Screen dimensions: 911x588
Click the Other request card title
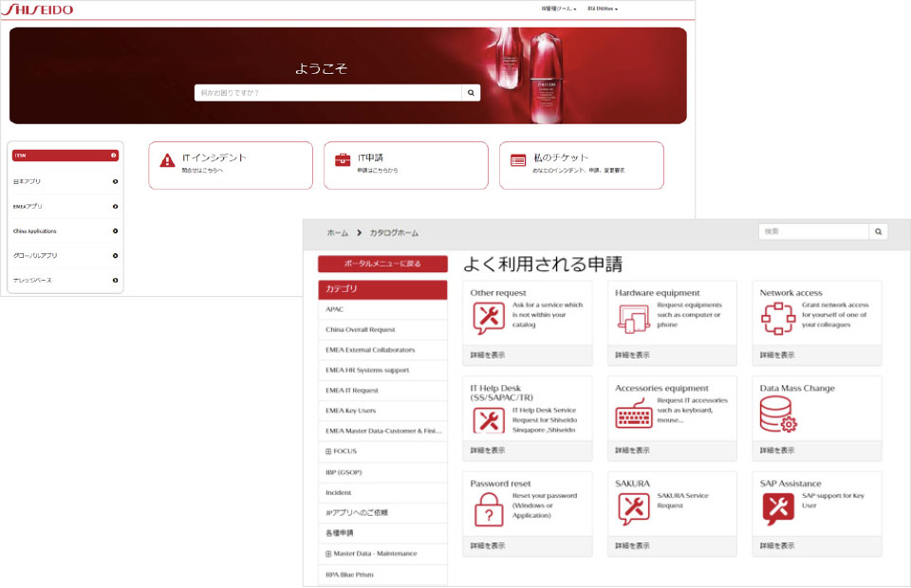click(x=498, y=293)
